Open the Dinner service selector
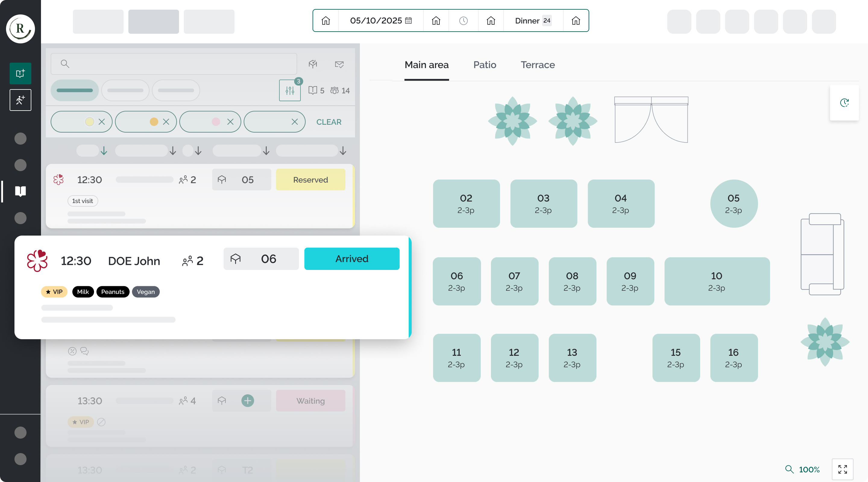This screenshot has width=868, height=482. (x=532, y=20)
